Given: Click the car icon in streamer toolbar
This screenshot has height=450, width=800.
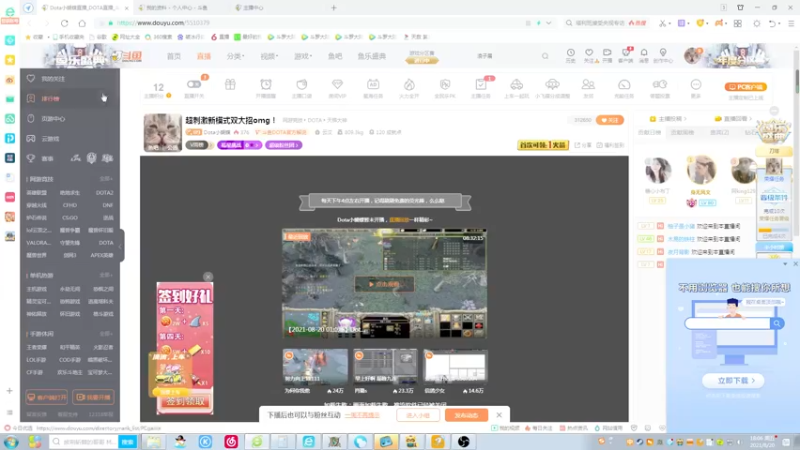Looking at the screenshot, I should tap(516, 84).
